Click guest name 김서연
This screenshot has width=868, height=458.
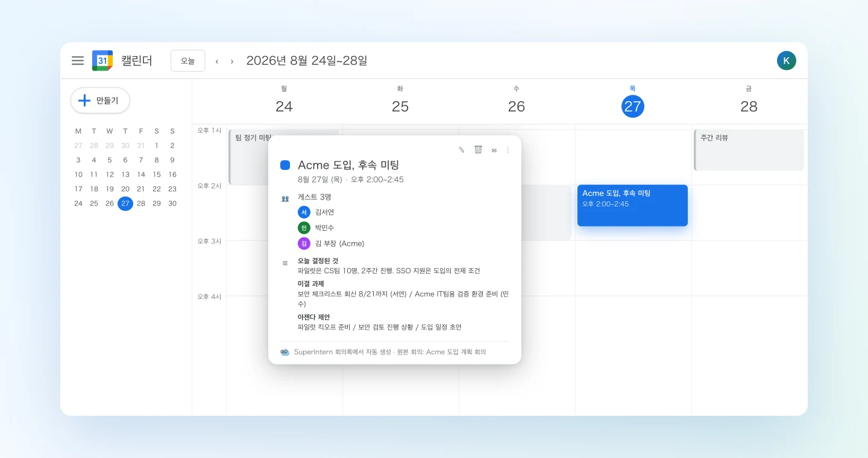324,212
